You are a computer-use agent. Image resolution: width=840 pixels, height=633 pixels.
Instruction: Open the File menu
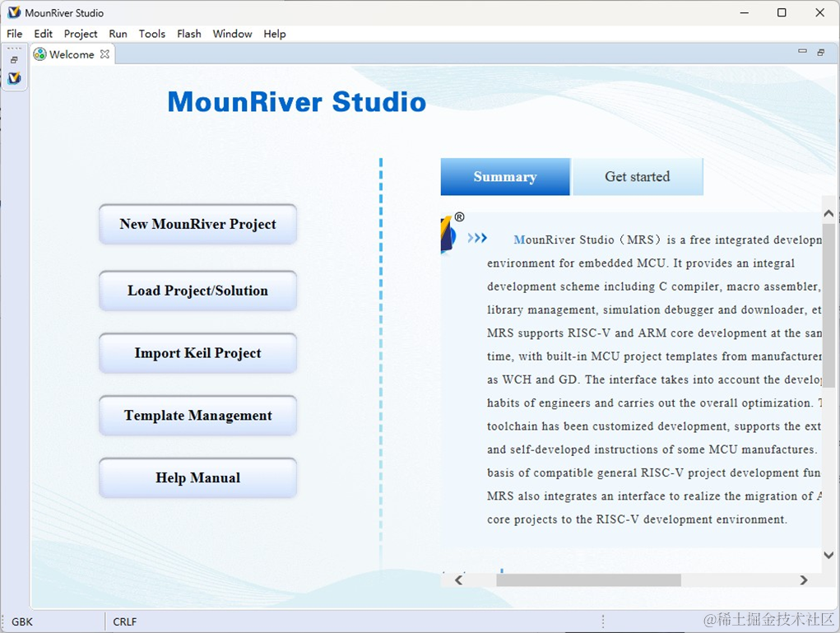15,34
